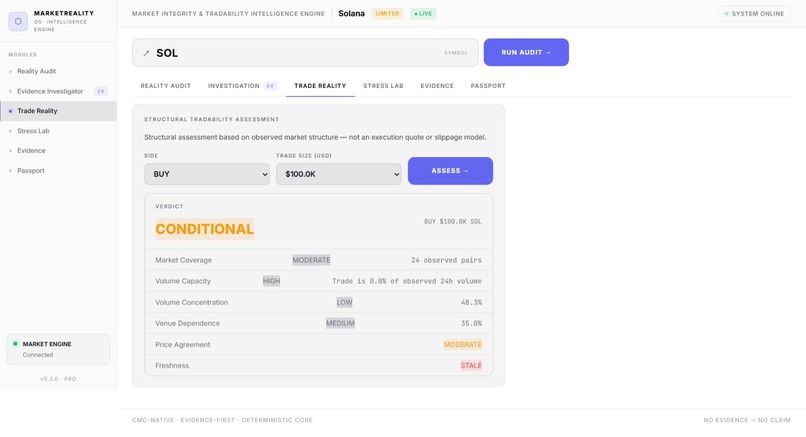The height and width of the screenshot is (437, 806).
Task: Click the v0.3.0 PRO version label
Action: [58, 379]
